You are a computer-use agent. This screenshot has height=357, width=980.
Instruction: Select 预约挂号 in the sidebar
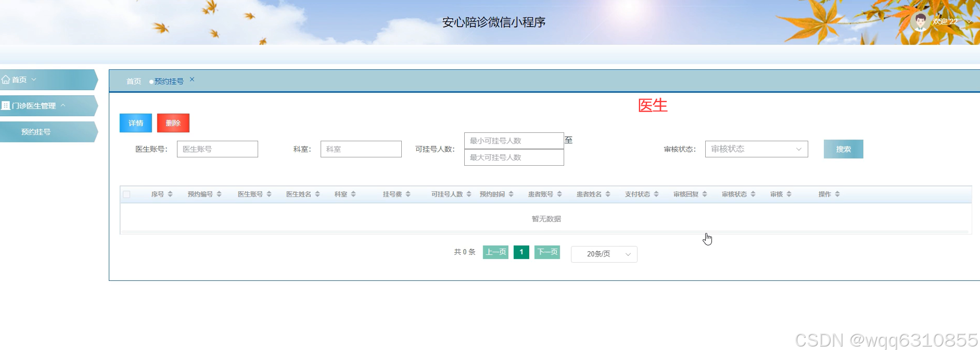[x=48, y=132]
